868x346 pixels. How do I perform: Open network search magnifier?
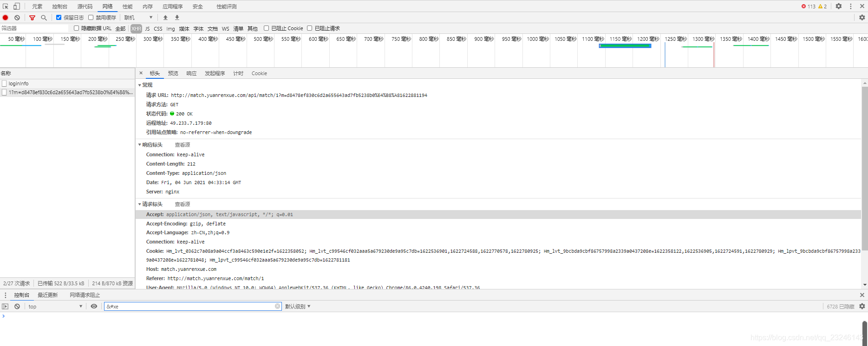pos(44,18)
